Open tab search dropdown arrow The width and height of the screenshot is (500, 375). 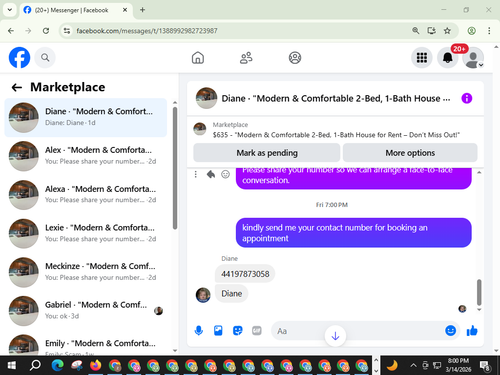[x=10, y=10]
